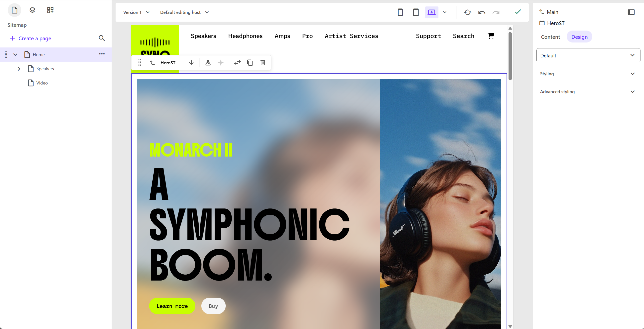Click the sitemap search magnifier icon

point(101,38)
